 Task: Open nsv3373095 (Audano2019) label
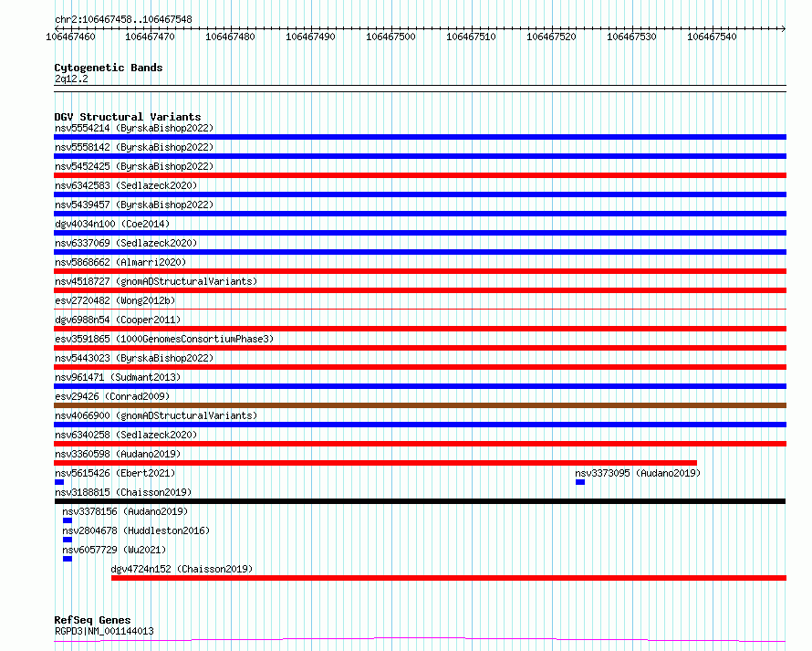pyautogui.click(x=638, y=473)
